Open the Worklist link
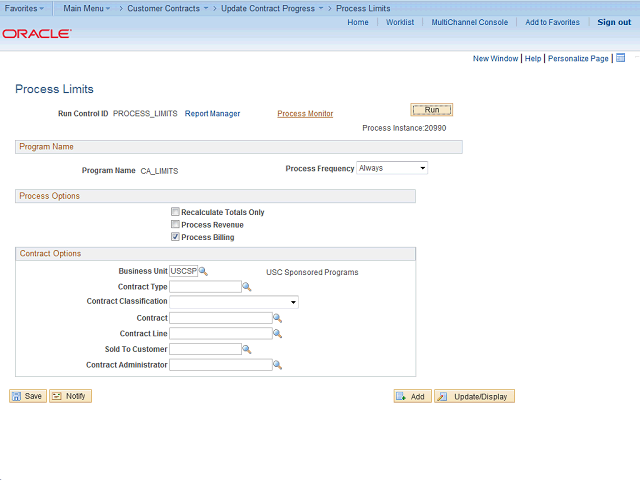The height and width of the screenshot is (480, 640). (x=400, y=22)
